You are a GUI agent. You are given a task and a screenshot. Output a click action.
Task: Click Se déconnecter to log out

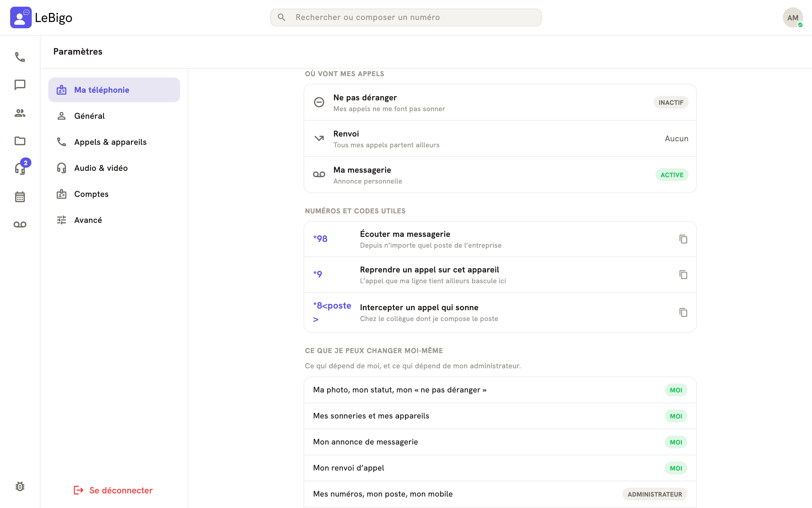pos(113,490)
